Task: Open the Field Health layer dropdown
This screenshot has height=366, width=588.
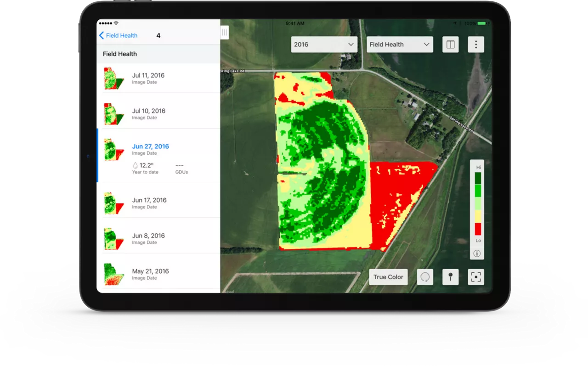Action: pyautogui.click(x=400, y=45)
